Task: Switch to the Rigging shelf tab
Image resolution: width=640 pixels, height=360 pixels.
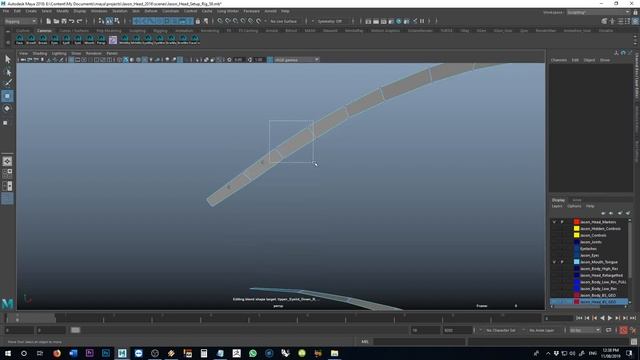Action: point(160,31)
